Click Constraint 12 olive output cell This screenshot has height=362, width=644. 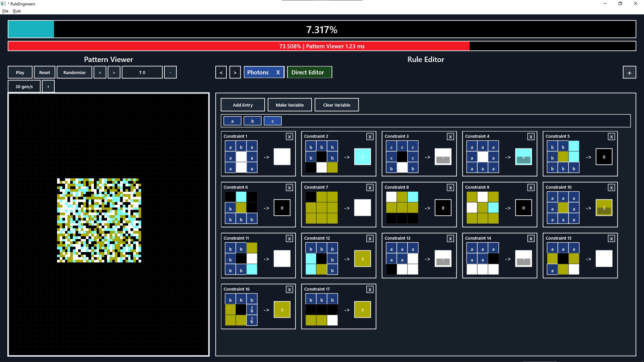tap(363, 259)
